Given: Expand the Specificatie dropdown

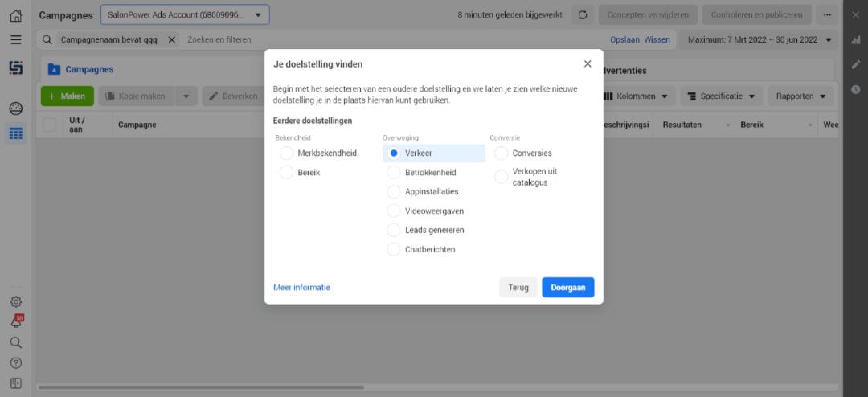Looking at the screenshot, I should 721,96.
